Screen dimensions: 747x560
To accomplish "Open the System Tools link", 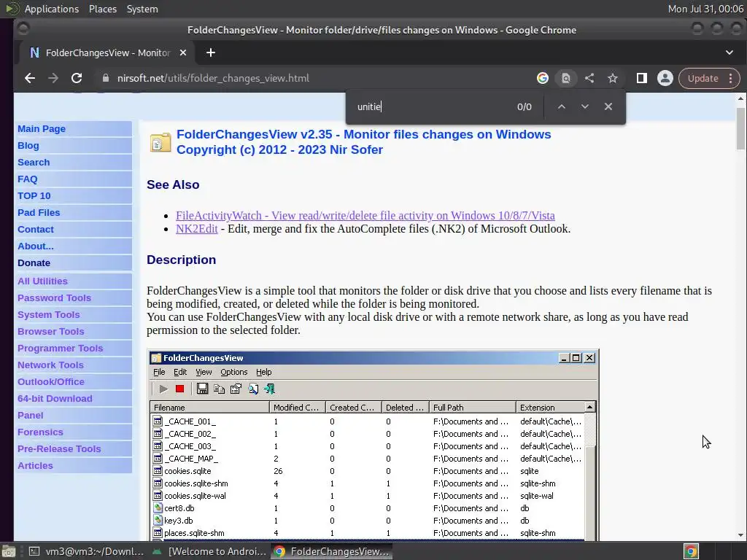I will [x=49, y=314].
